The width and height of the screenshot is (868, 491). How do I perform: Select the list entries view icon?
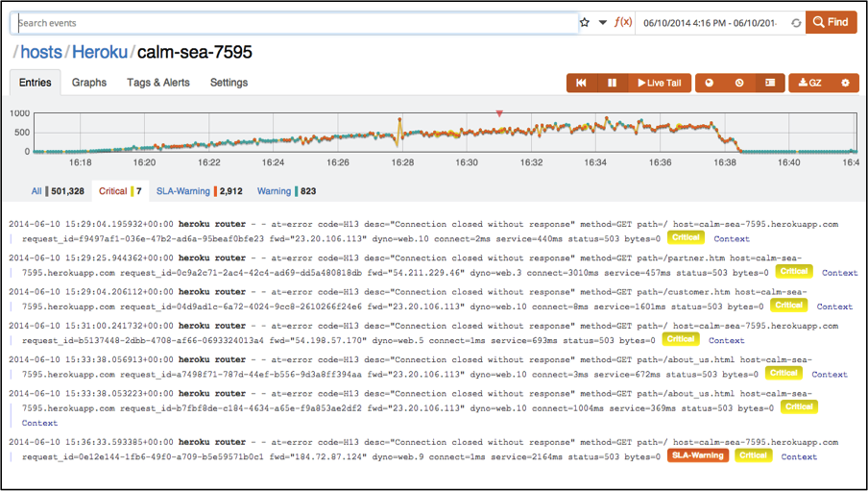click(x=770, y=83)
